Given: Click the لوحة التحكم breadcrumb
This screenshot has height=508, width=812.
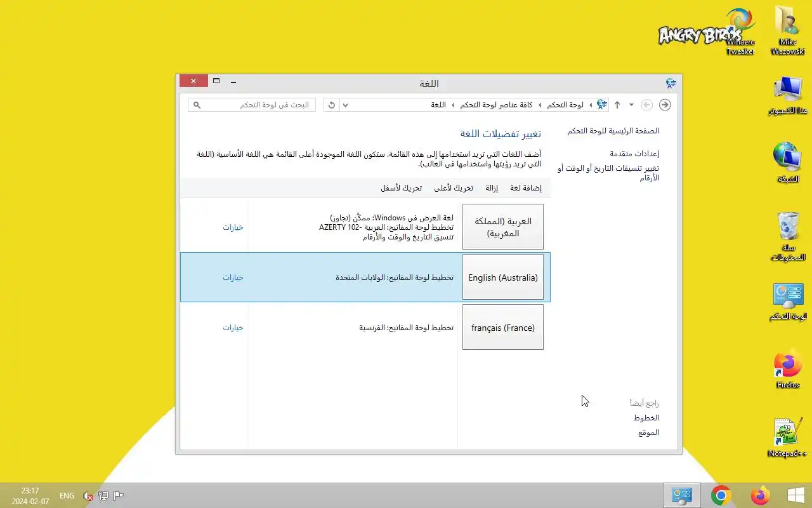Looking at the screenshot, I should [x=565, y=105].
